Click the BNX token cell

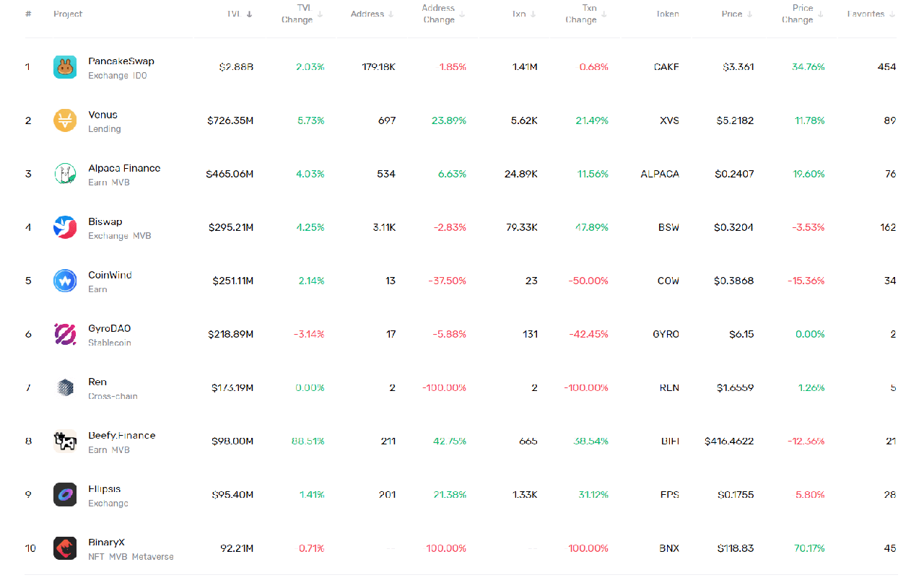tap(669, 548)
